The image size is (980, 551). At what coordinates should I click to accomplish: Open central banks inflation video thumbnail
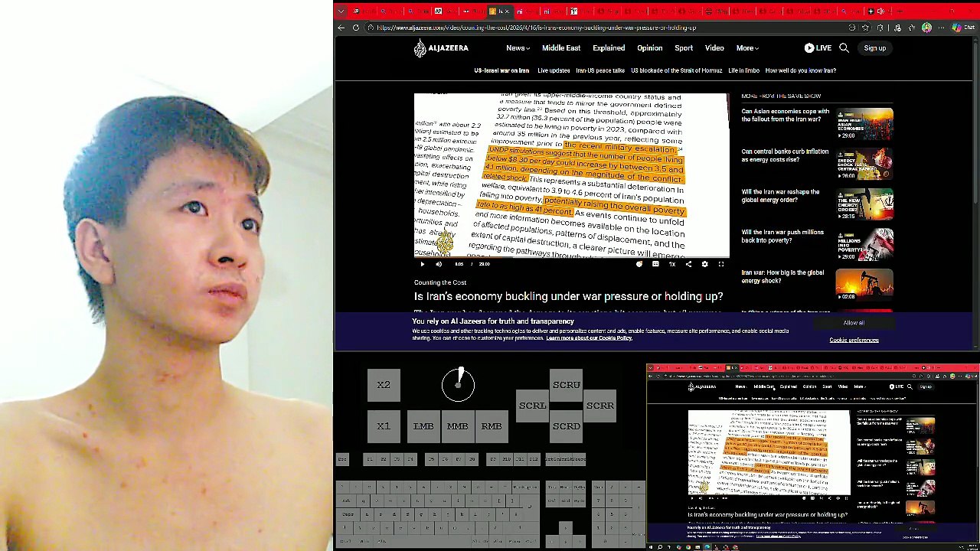pos(864,165)
